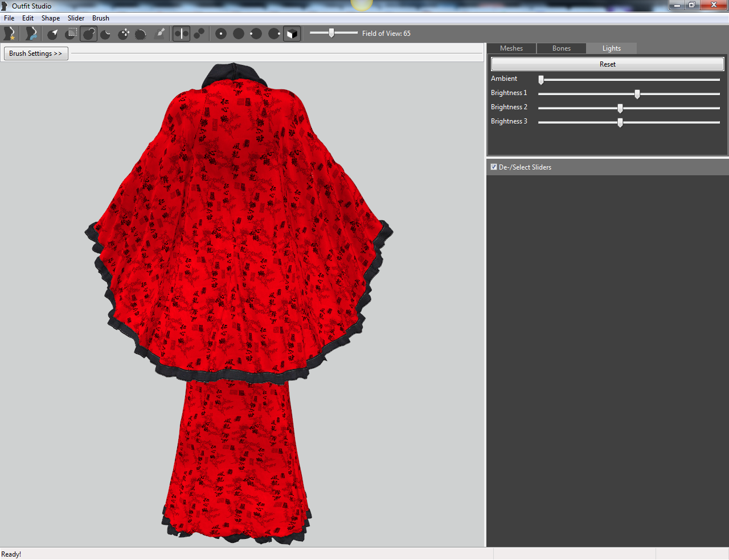Viewport: 729px width, 560px height.
Task: Switch to Back view
Action: pos(239,34)
